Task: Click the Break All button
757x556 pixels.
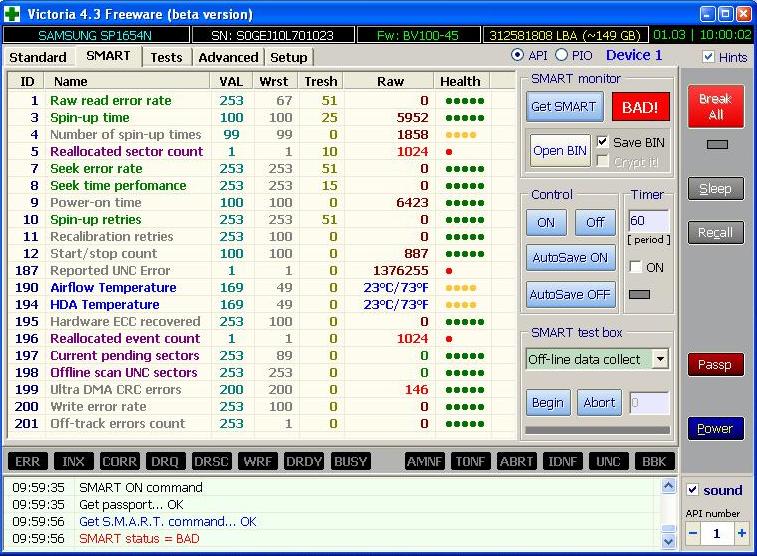Action: [715, 107]
